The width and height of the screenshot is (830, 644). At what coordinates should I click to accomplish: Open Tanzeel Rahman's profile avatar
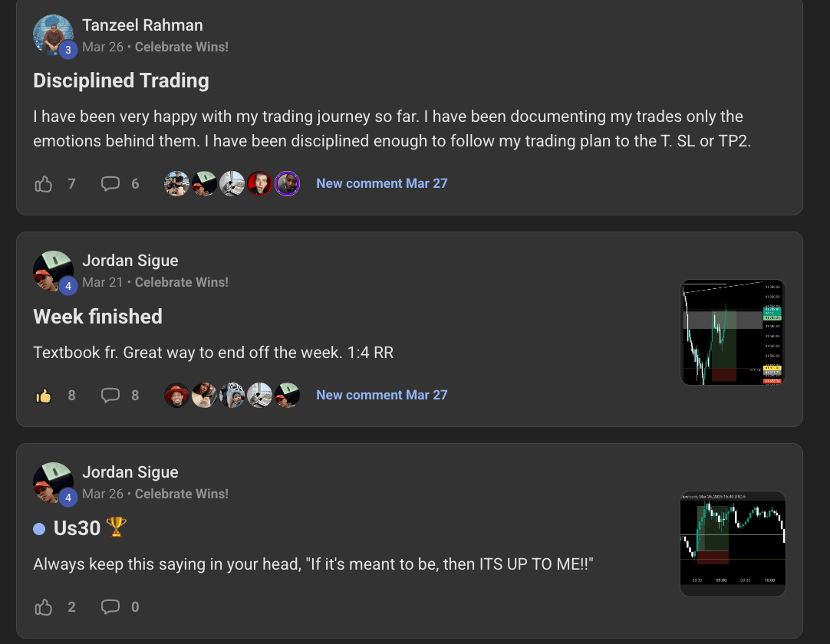53,34
